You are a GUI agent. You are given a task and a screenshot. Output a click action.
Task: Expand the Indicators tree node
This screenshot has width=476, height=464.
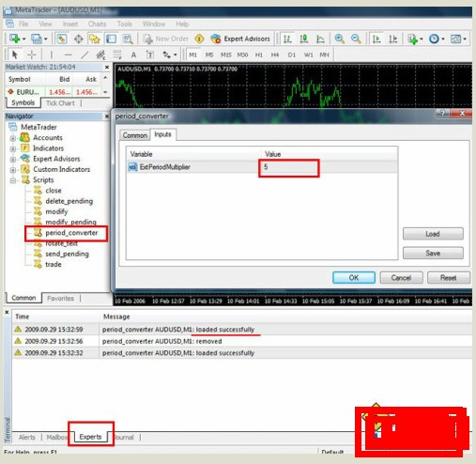(13, 148)
